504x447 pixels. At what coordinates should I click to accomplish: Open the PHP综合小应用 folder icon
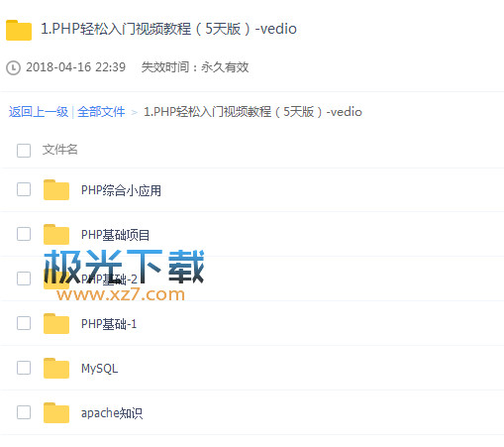(56, 189)
